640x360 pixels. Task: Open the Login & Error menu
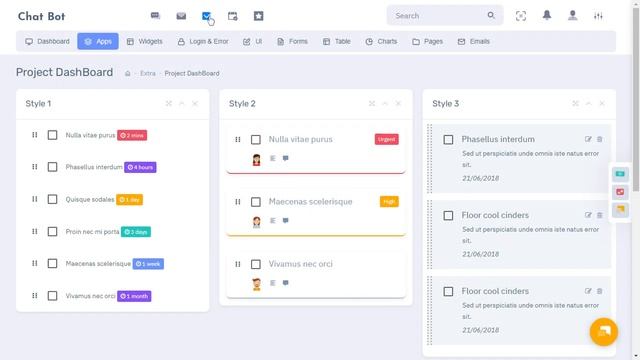[x=203, y=41]
